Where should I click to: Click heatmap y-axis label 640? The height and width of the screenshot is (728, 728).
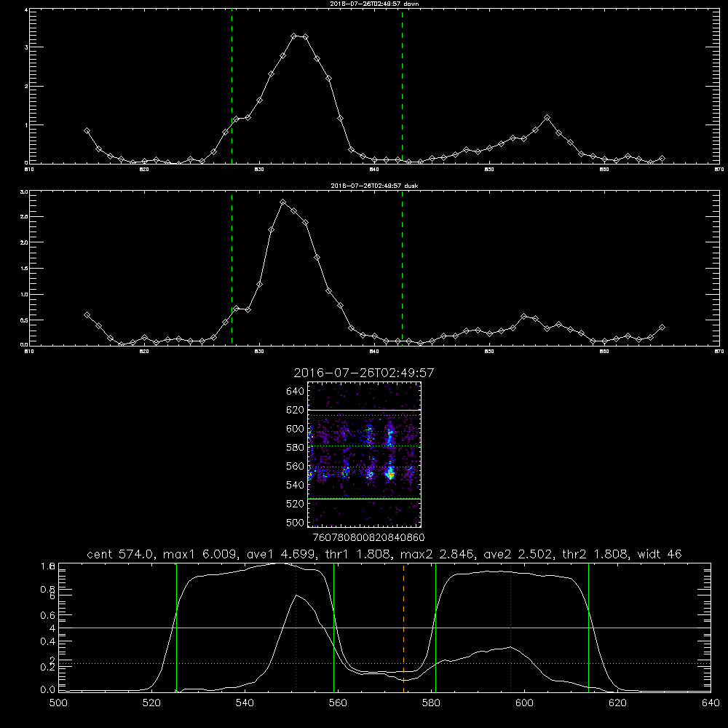tap(296, 392)
